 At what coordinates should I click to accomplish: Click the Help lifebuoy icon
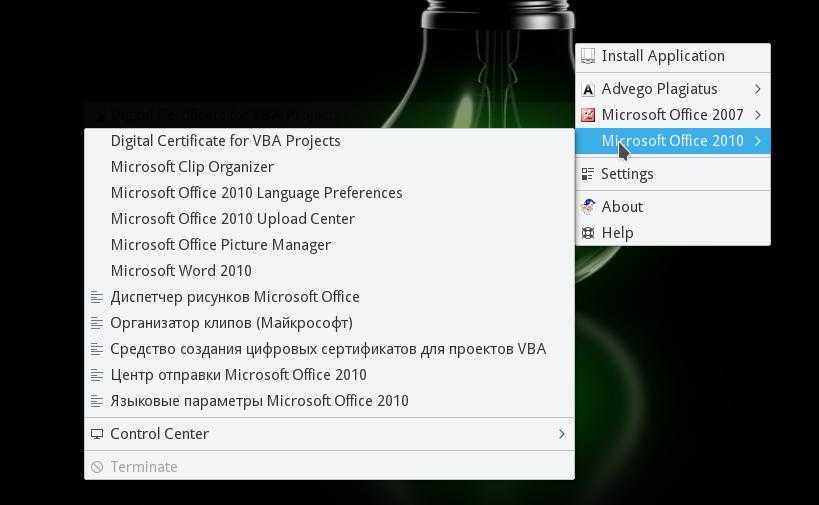(588, 233)
